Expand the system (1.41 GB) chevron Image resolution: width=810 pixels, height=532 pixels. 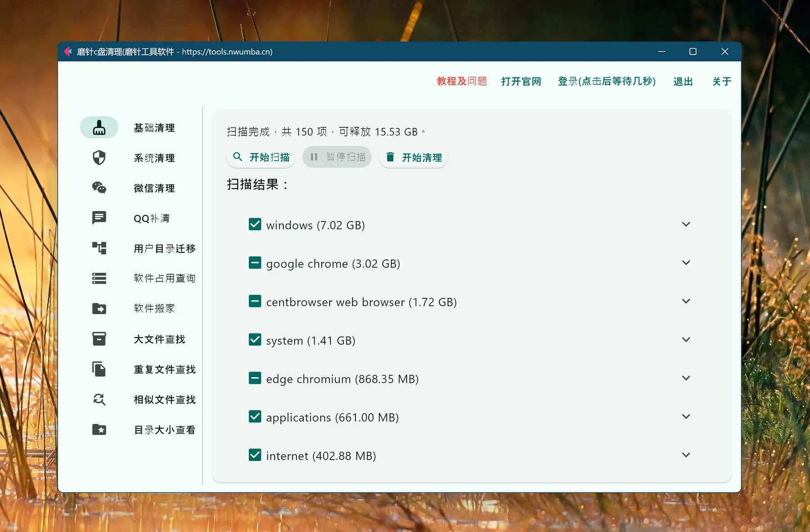[686, 339]
